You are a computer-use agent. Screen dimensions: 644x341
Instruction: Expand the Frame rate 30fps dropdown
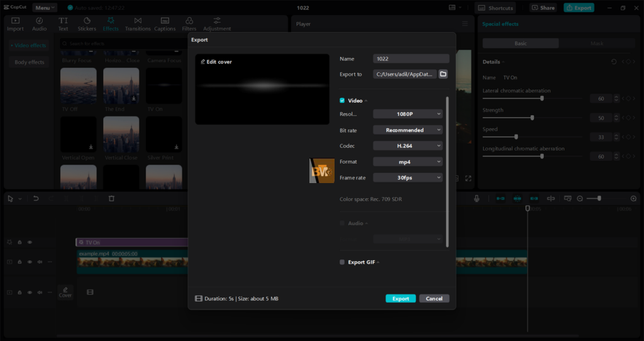click(x=408, y=178)
